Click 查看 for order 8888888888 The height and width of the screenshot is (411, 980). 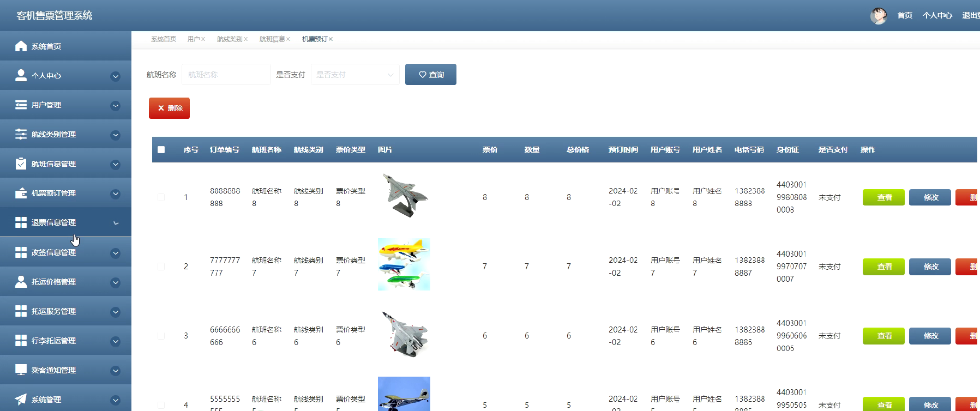tap(883, 197)
